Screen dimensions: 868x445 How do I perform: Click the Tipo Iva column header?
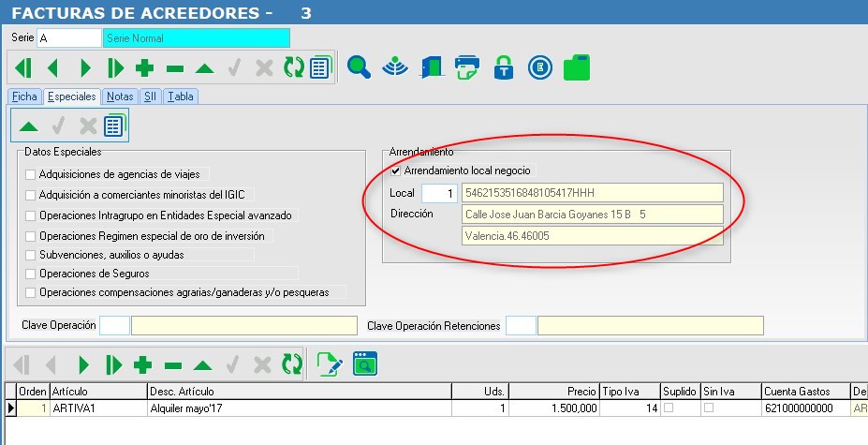point(629,392)
